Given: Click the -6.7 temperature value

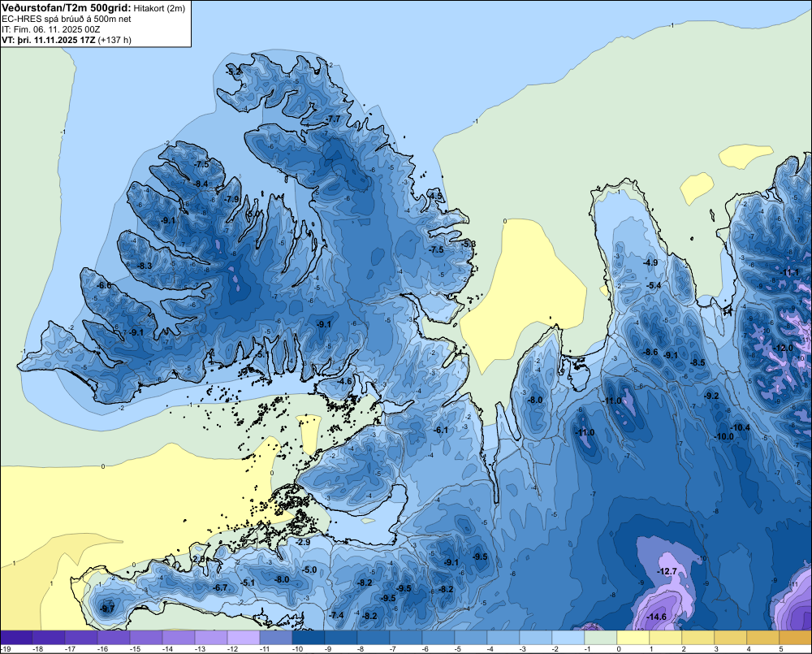Looking at the screenshot, I should pos(220,587).
